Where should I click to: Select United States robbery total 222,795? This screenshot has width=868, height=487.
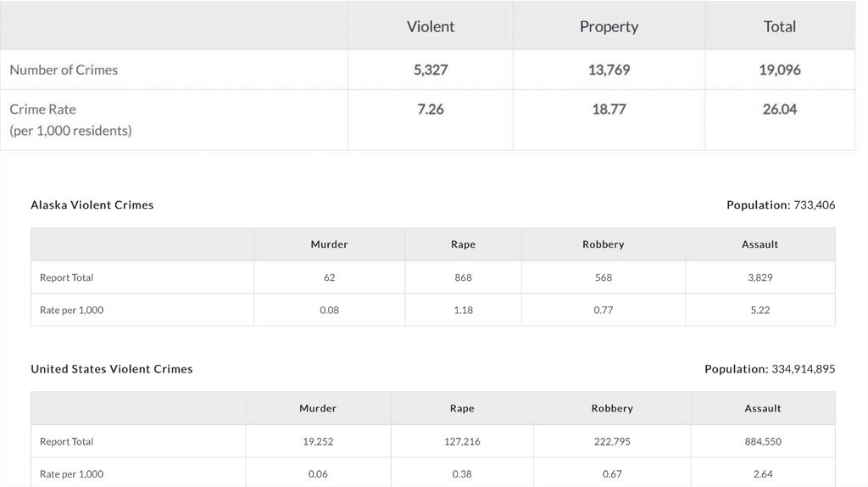click(612, 441)
